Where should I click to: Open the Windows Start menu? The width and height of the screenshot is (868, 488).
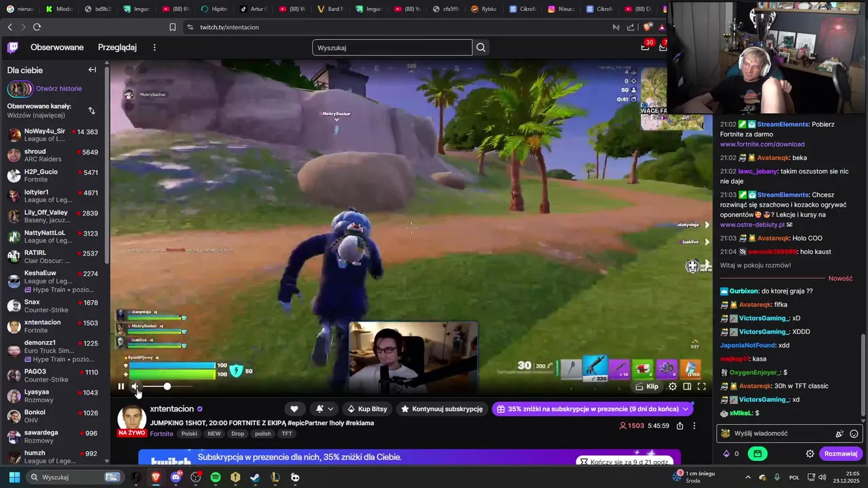(x=14, y=477)
